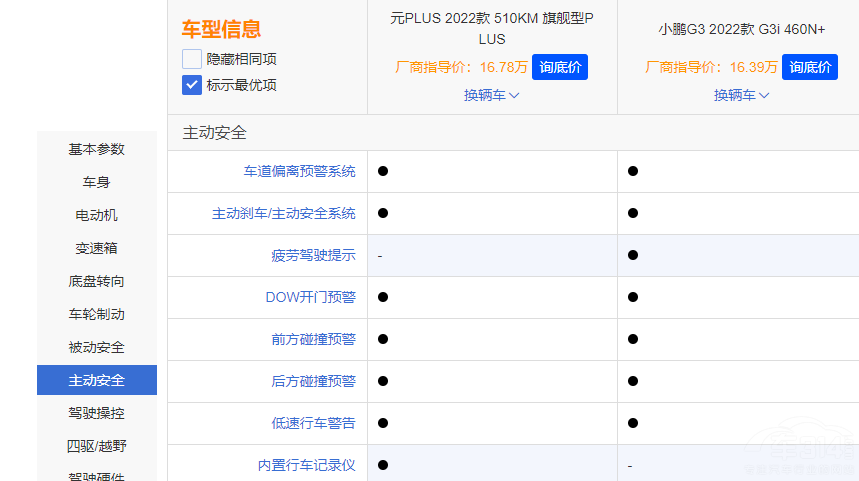This screenshot has height=481, width=859.
Task: Select 电动机 in sidebar navigation
Action: [x=97, y=215]
